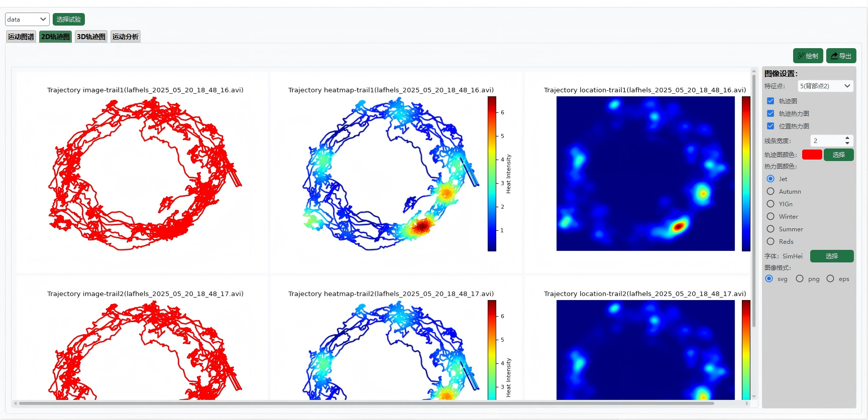
Task: Increase line width with up stepper arrow
Action: coord(847,138)
